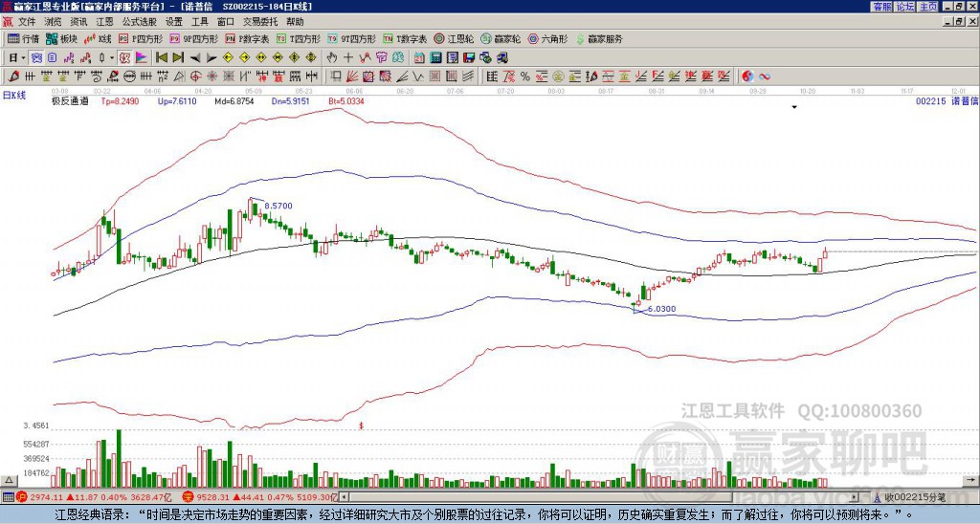Select the Gann fan lines tool

tap(352, 76)
